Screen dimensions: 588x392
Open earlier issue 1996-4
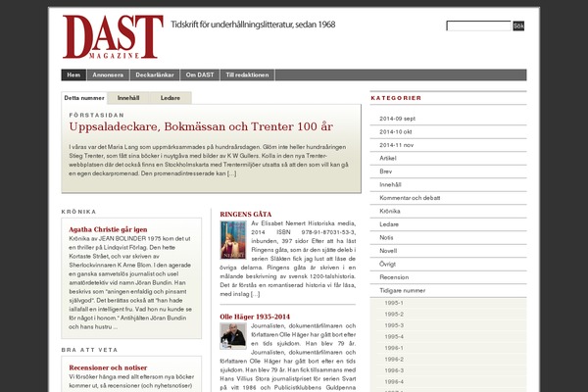click(x=394, y=382)
